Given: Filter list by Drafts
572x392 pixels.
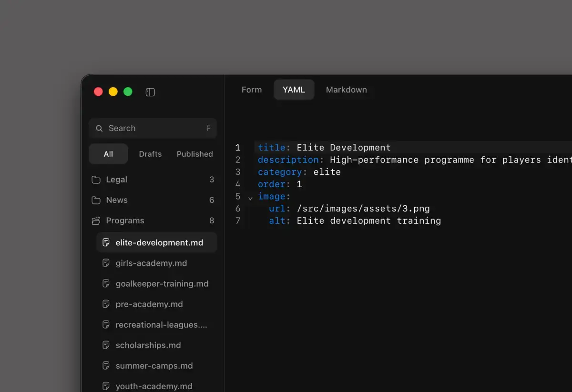Looking at the screenshot, I should coord(150,154).
